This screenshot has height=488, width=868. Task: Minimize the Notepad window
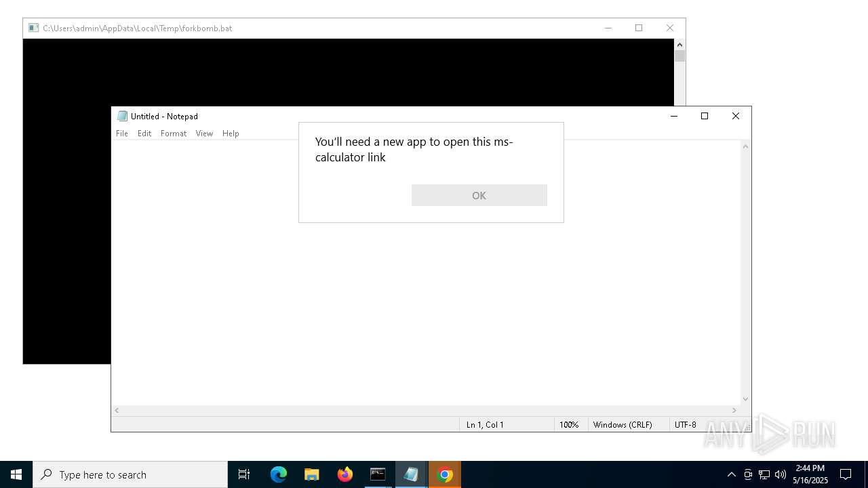673,116
